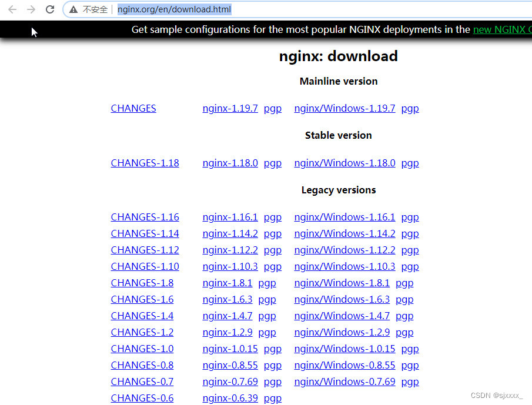
Task: Download nginx/Windows-1.19.7
Action: 344,108
